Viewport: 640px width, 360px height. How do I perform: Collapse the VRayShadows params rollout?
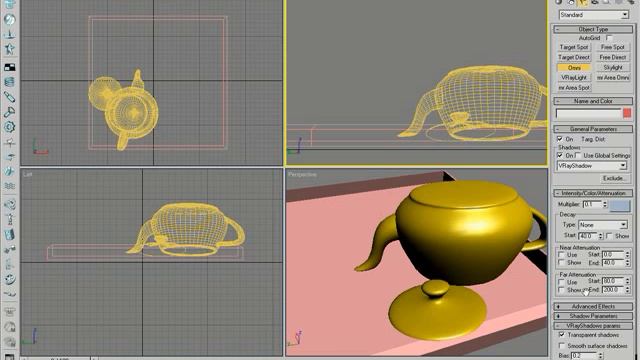pyautogui.click(x=593, y=326)
